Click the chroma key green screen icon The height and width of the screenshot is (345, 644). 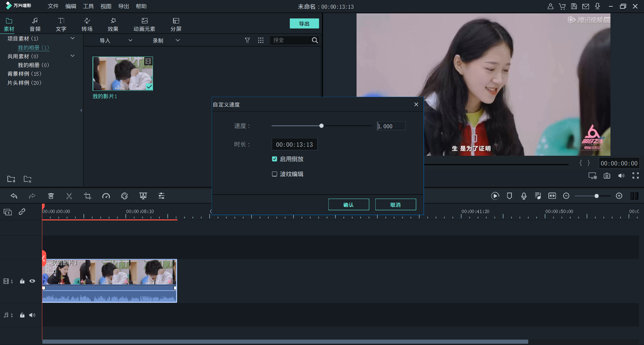pos(143,196)
